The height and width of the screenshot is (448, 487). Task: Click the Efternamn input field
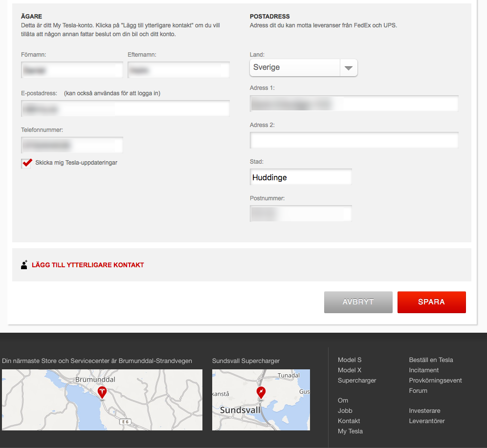tap(178, 70)
